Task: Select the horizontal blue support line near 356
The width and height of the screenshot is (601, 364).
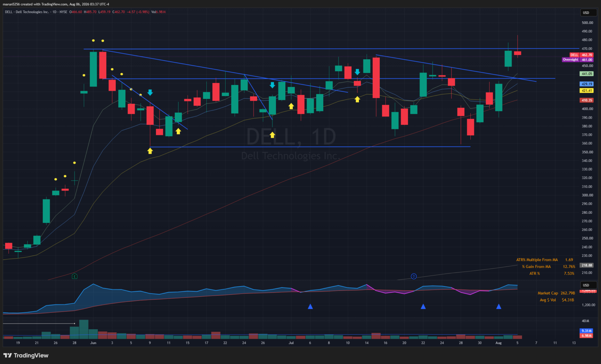Action: [x=310, y=147]
